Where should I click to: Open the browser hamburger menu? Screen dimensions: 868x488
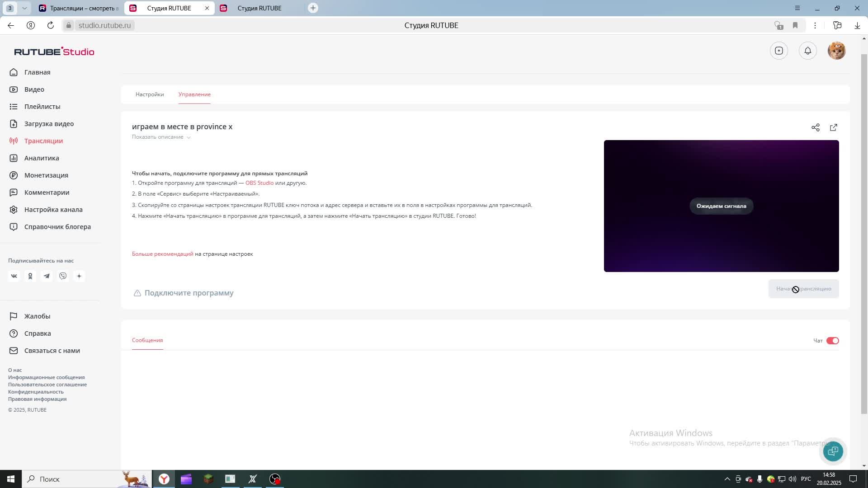pos(797,8)
